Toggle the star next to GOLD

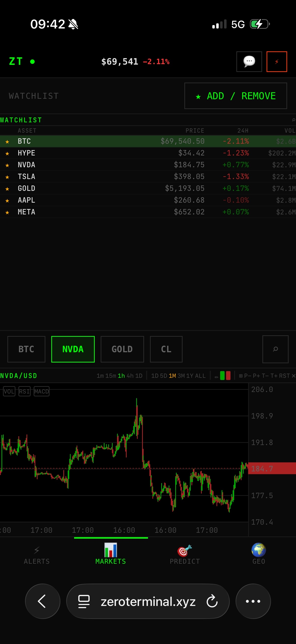coord(7,188)
